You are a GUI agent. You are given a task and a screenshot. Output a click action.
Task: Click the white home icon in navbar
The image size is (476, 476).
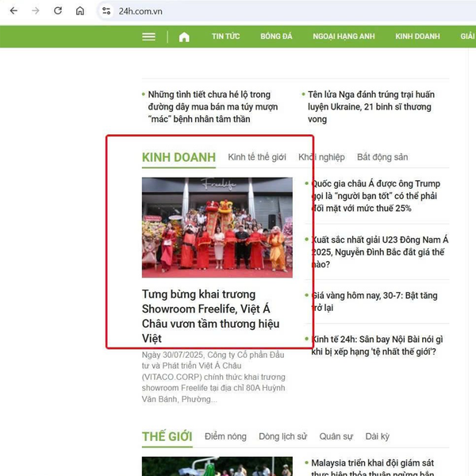[184, 37]
